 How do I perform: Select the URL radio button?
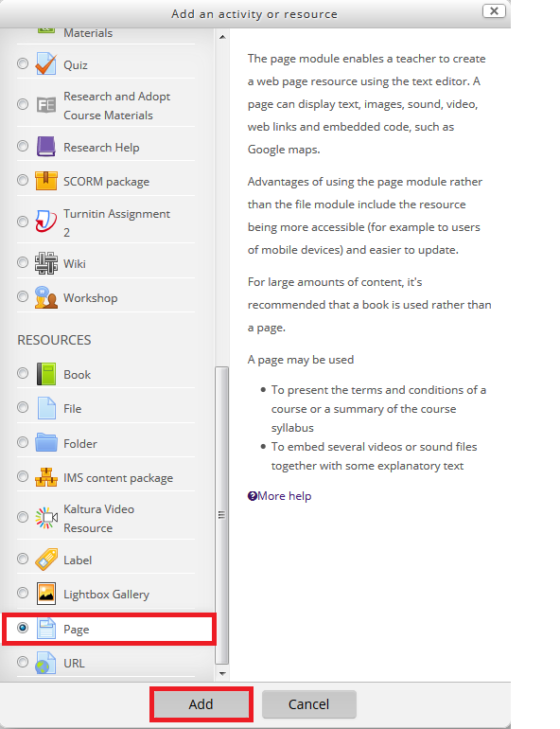(23, 662)
